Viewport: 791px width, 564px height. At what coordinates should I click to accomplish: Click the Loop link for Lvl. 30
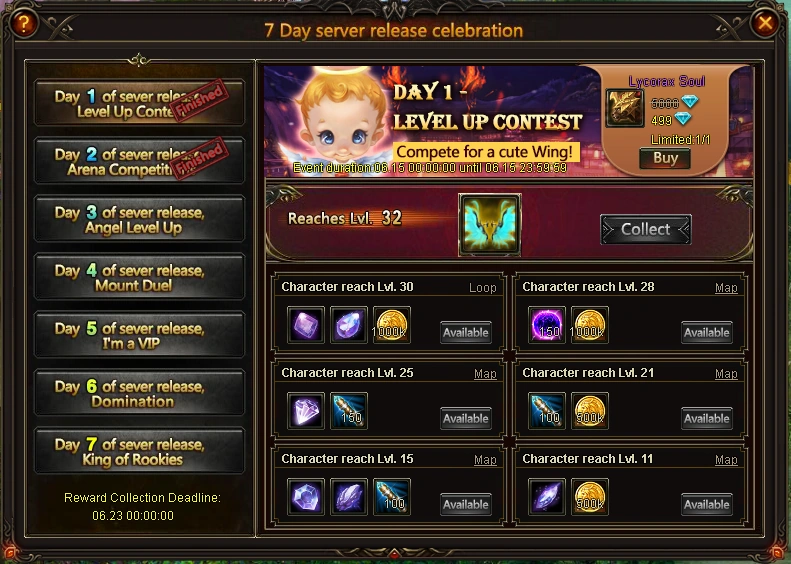[x=483, y=288]
